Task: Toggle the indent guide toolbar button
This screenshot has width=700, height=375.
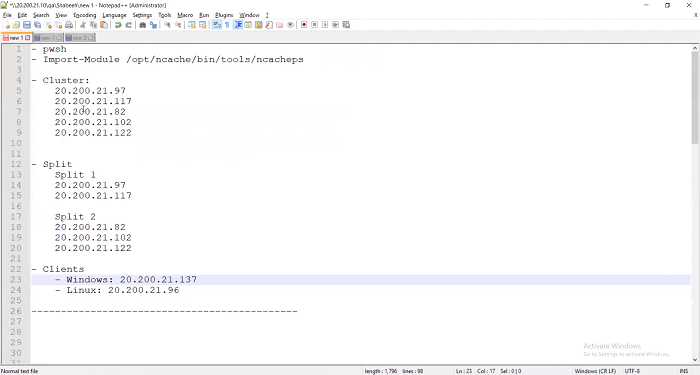Action: (x=238, y=25)
